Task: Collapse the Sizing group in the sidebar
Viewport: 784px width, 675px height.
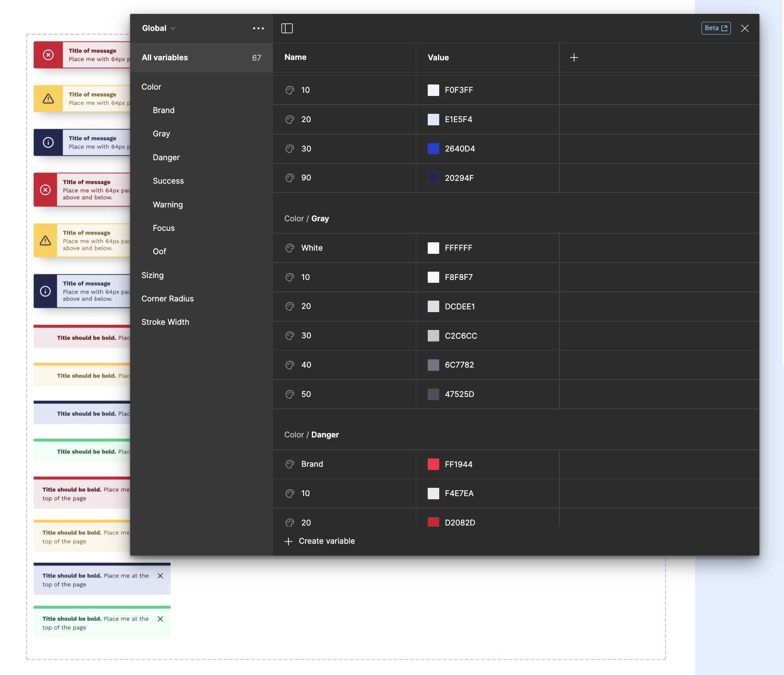Action: [152, 275]
